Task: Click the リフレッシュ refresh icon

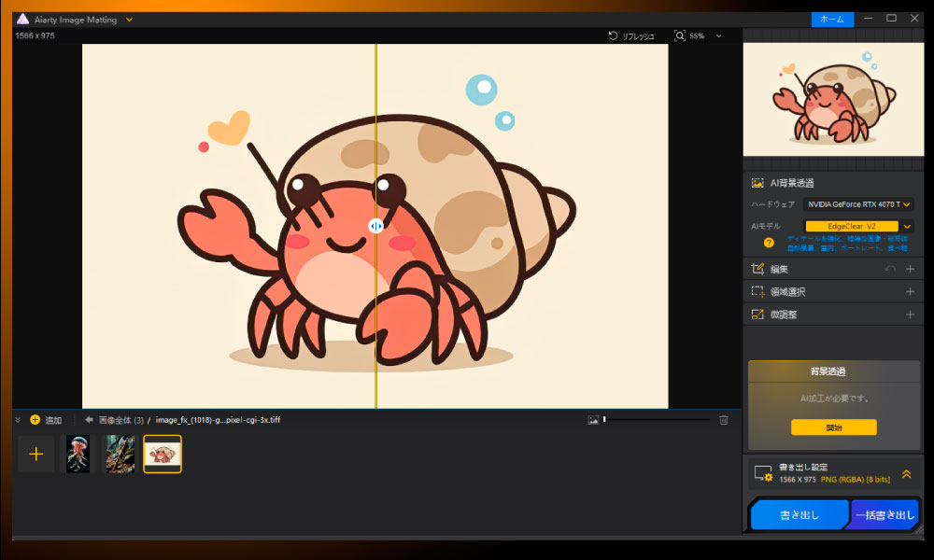Action: point(613,36)
